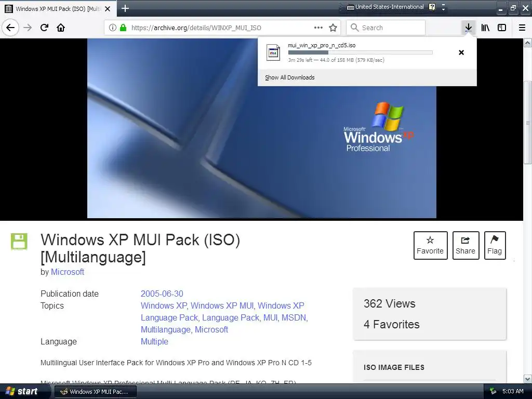This screenshot has width=532, height=399.
Task: Click the language bar help question icon
Action: coord(432,7)
